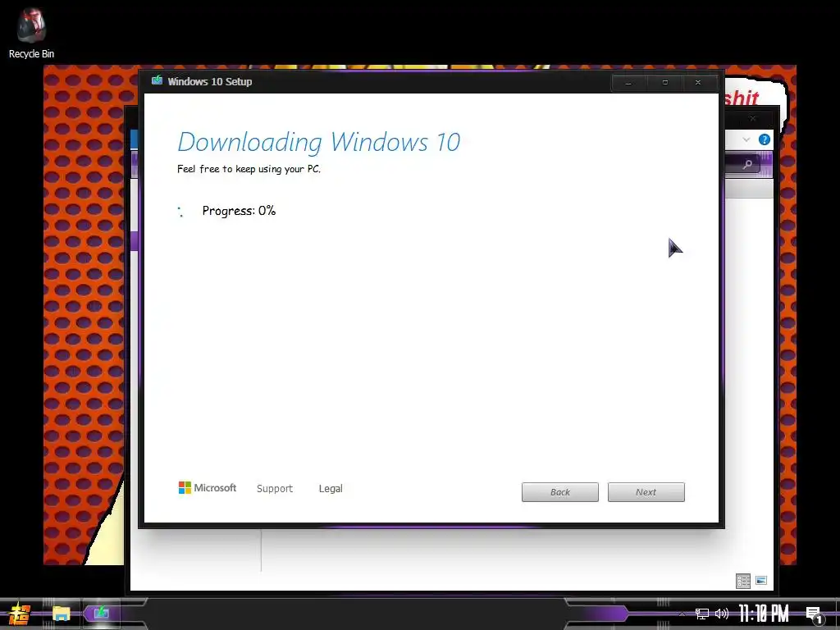Expand the ribbon chevron in the background window
Screen dimensions: 840x630
[x=746, y=139]
